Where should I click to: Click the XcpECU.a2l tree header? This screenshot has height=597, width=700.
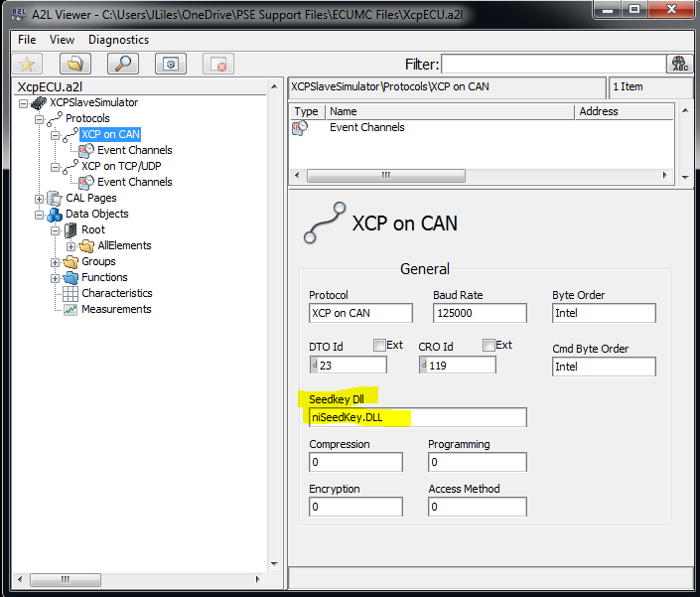pos(140,86)
